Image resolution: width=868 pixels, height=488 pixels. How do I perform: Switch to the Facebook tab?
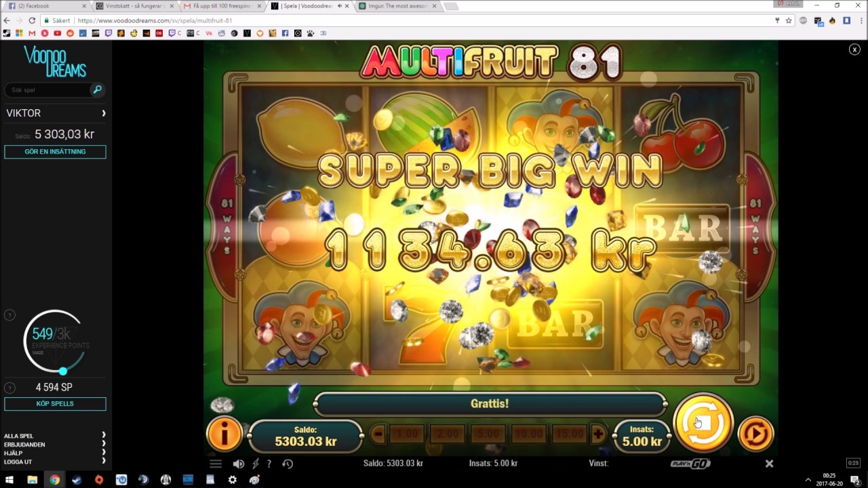point(46,6)
